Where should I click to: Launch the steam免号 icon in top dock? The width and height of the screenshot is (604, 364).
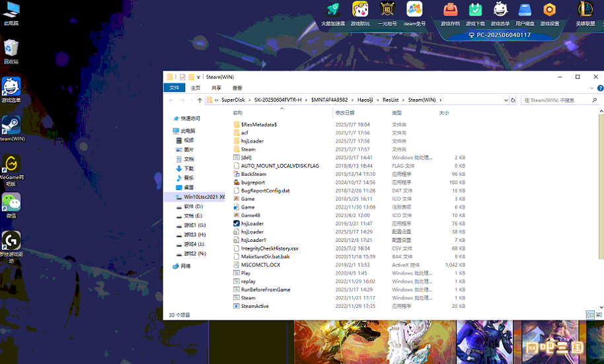(x=414, y=9)
